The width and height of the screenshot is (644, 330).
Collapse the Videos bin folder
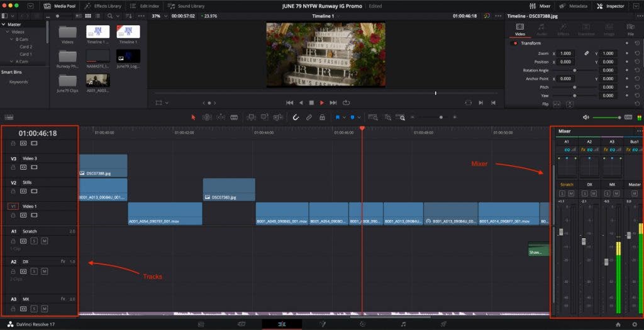tap(8, 32)
